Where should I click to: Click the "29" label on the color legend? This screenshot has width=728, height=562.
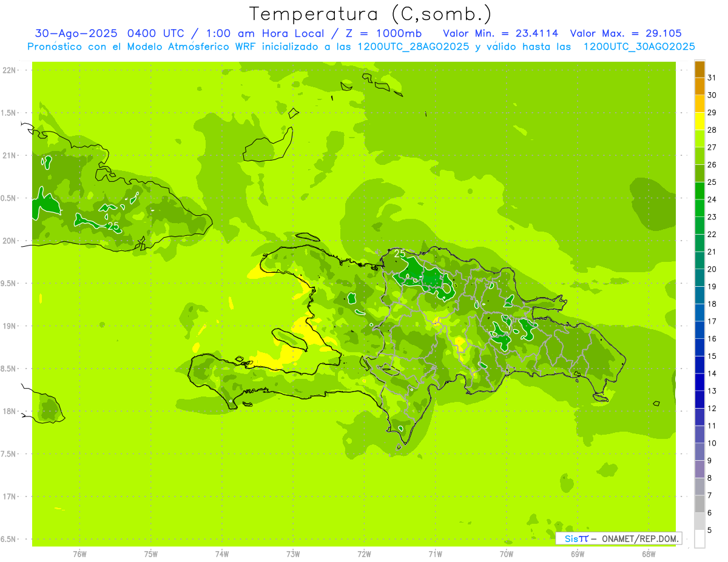tap(712, 113)
